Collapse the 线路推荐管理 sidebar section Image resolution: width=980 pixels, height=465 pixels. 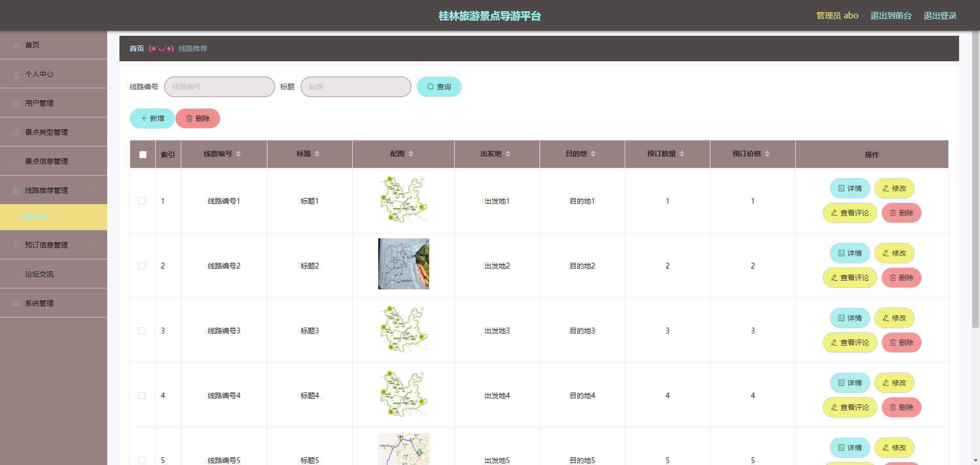(x=54, y=190)
